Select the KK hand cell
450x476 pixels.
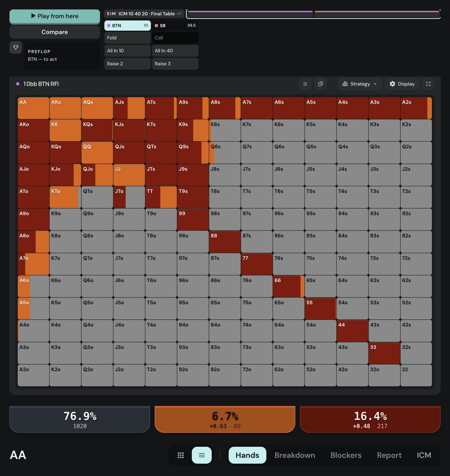[x=65, y=130]
